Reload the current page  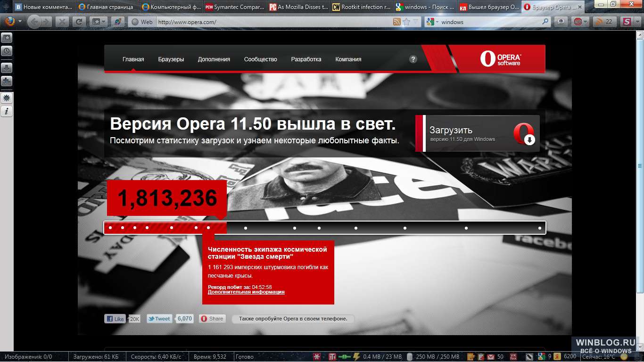pos(79,22)
